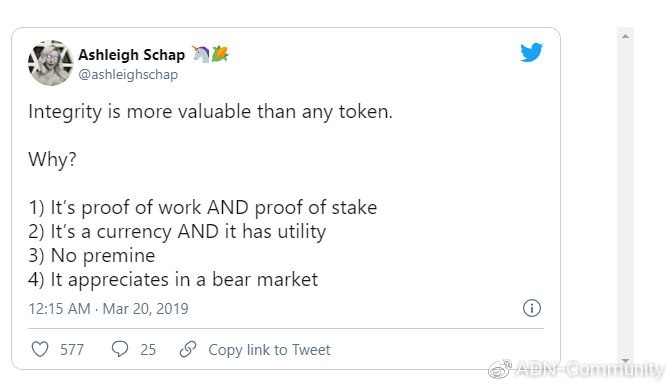
Task: Click the vertical scrollbar track
Action: click(x=625, y=197)
